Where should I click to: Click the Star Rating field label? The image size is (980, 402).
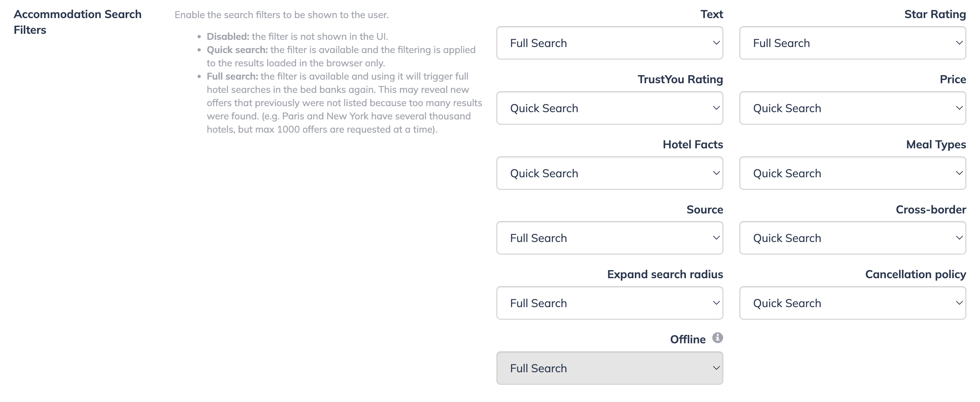(x=935, y=14)
